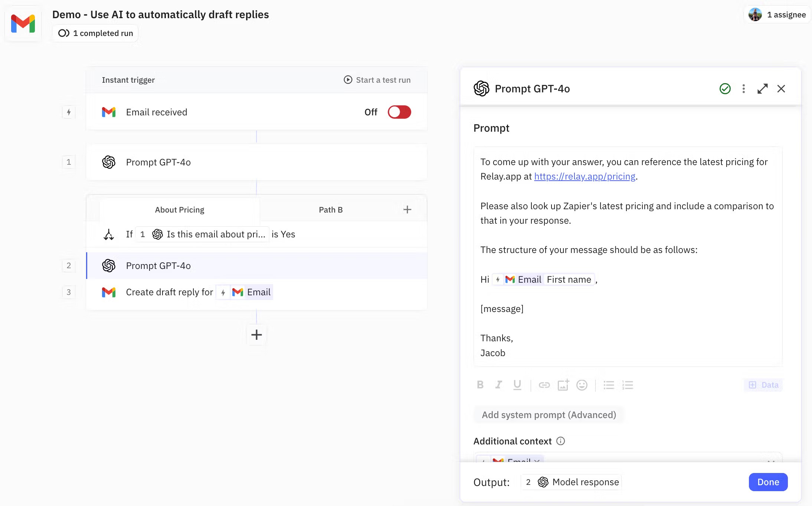Click the 'Thanks,' line in the prompt
The height and width of the screenshot is (506, 812).
497,338
